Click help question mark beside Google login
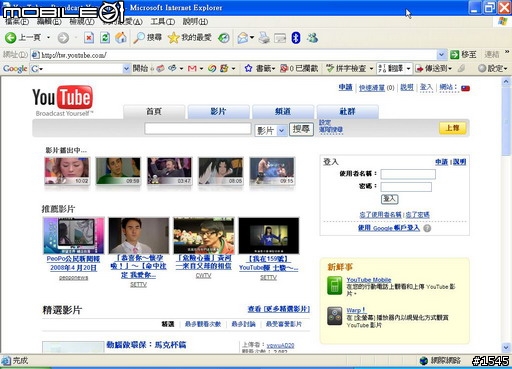The height and width of the screenshot is (369, 512). tap(427, 228)
